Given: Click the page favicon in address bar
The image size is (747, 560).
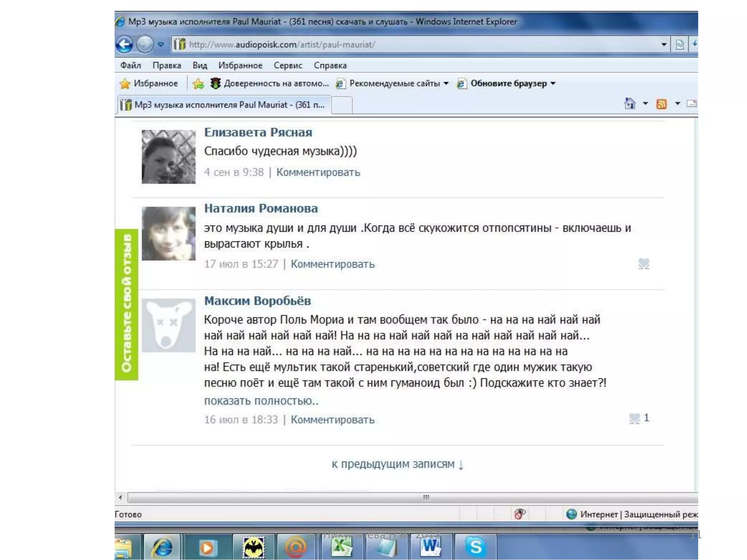Looking at the screenshot, I should coord(179,44).
